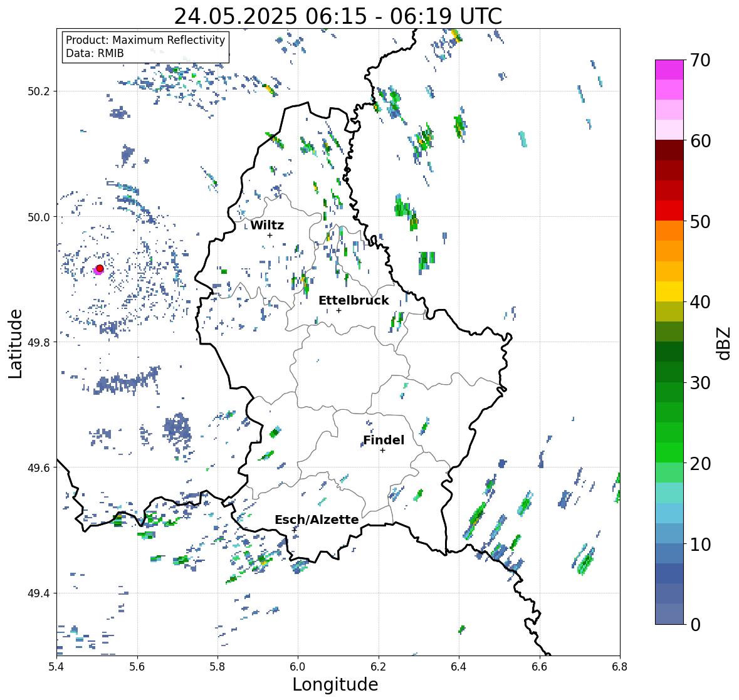
Task: Pick the orange colorbar segment below 50
Action: click(669, 231)
